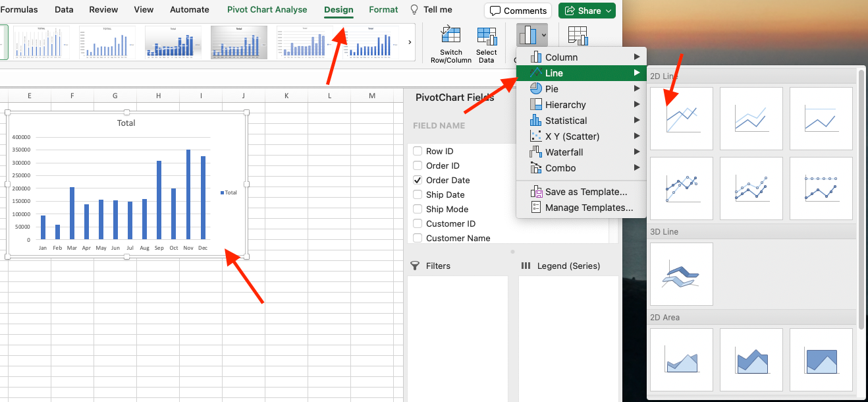Screen dimensions: 868x402
Task: Click the Sep bar in the chart
Action: click(x=159, y=200)
